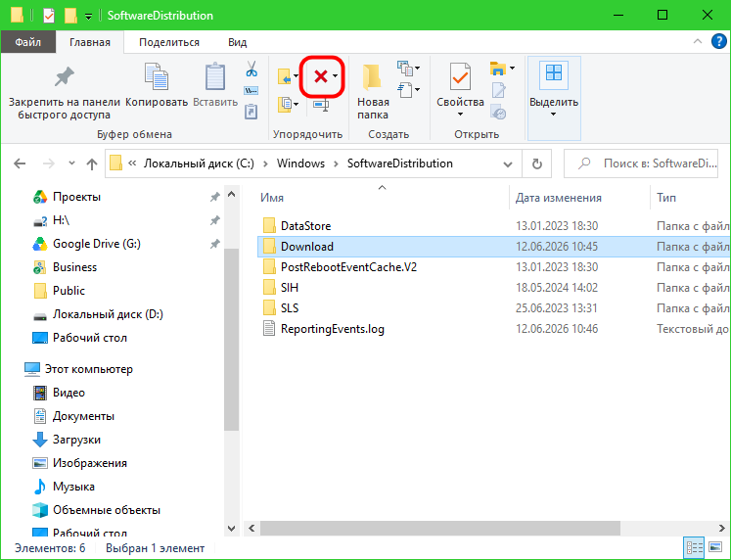
Task: Open the Move to dropdown
Action: [x=296, y=76]
